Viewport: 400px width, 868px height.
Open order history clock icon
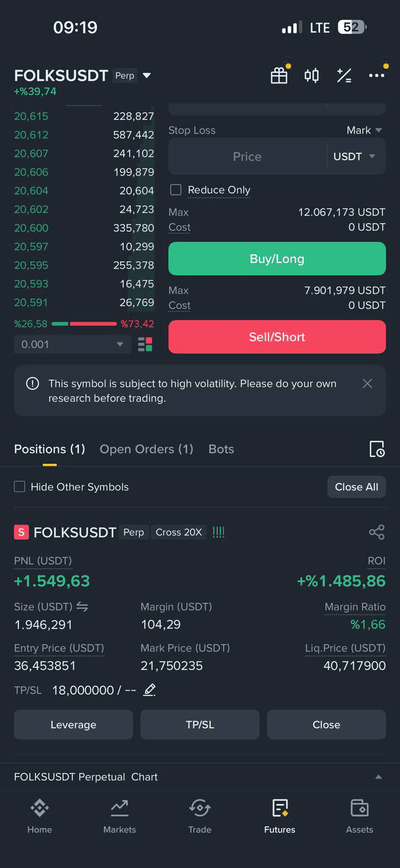[377, 449]
